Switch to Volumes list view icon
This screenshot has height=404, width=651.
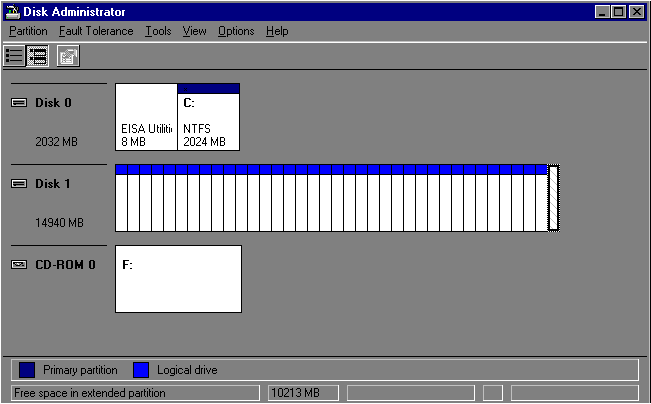click(x=14, y=56)
